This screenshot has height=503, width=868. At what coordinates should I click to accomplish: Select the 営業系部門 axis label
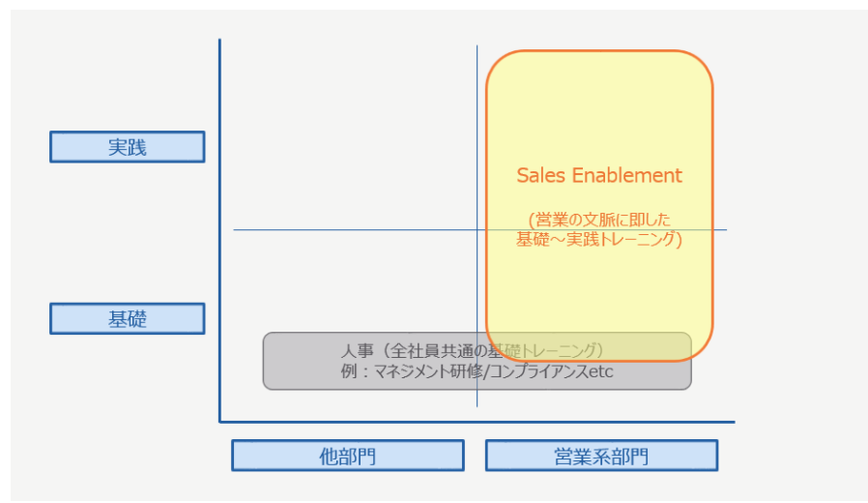[601, 456]
